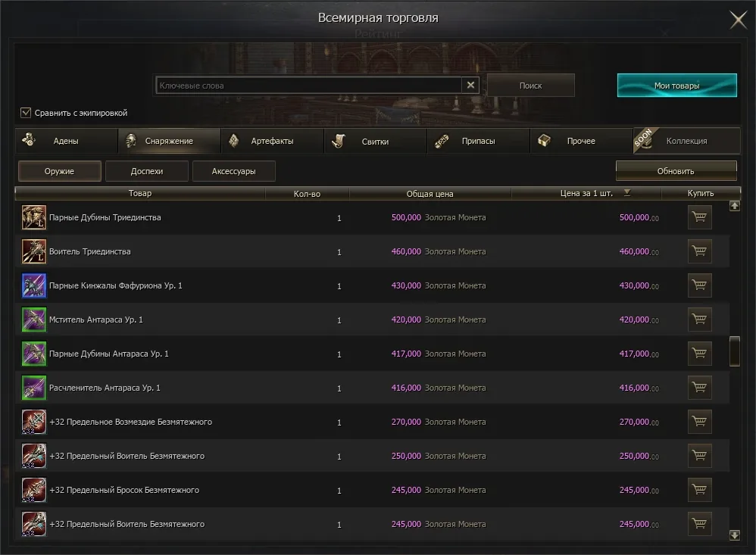Click the Ключевые слова search field
This screenshot has width=756, height=555.
click(308, 86)
